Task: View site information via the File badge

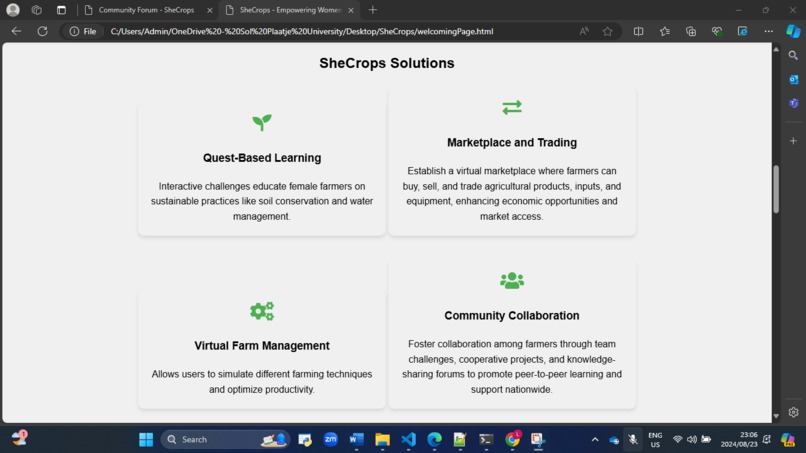Action: (83, 31)
